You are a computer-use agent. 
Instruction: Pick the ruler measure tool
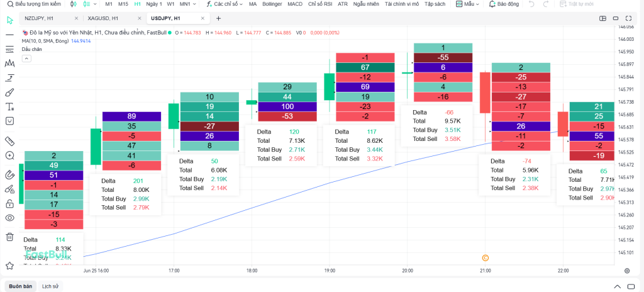click(x=9, y=140)
